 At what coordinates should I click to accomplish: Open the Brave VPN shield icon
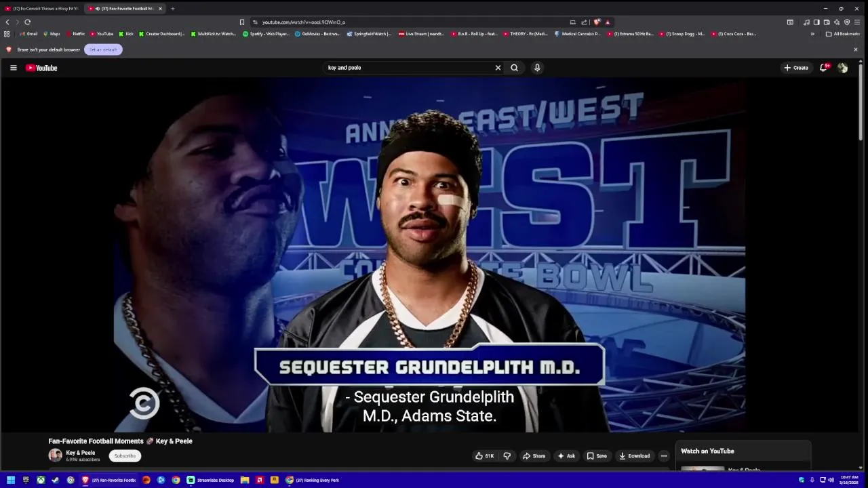847,22
